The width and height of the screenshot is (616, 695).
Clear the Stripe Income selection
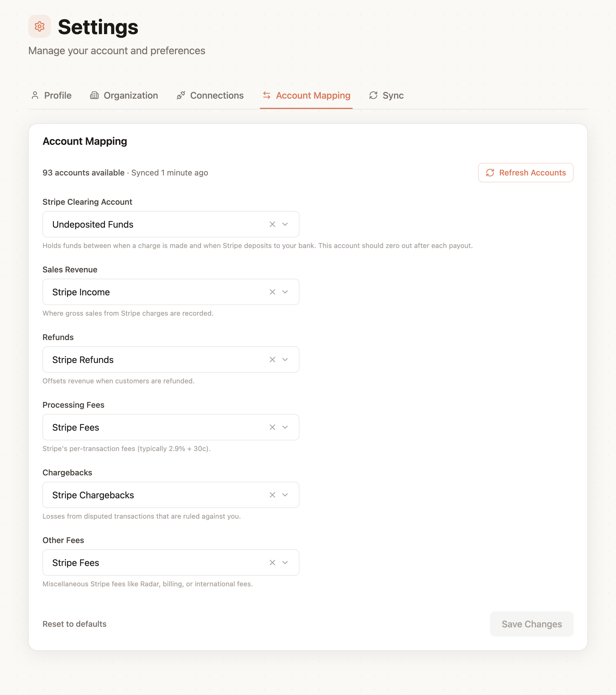pyautogui.click(x=272, y=292)
